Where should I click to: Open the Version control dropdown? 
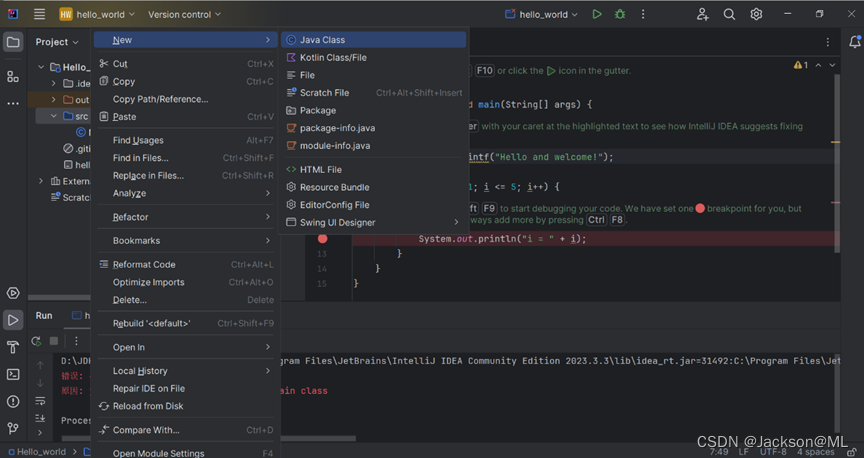185,14
